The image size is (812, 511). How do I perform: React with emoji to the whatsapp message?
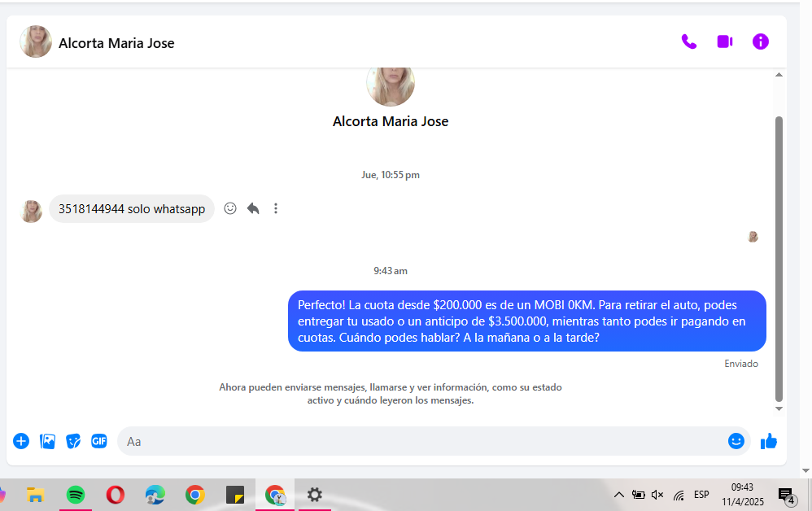(x=230, y=208)
